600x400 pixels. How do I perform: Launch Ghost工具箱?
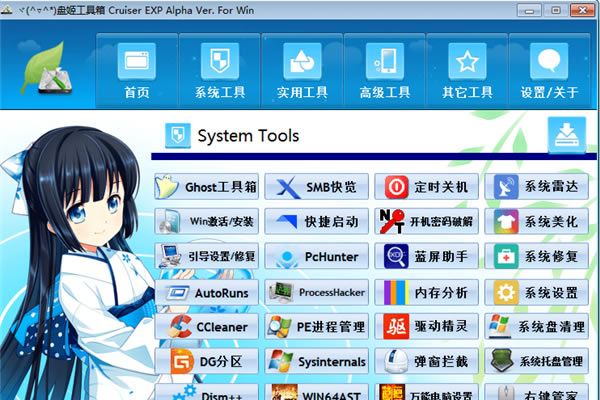point(207,187)
